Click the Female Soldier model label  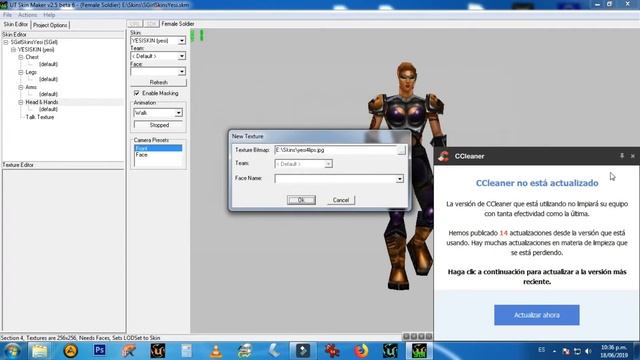pyautogui.click(x=178, y=24)
